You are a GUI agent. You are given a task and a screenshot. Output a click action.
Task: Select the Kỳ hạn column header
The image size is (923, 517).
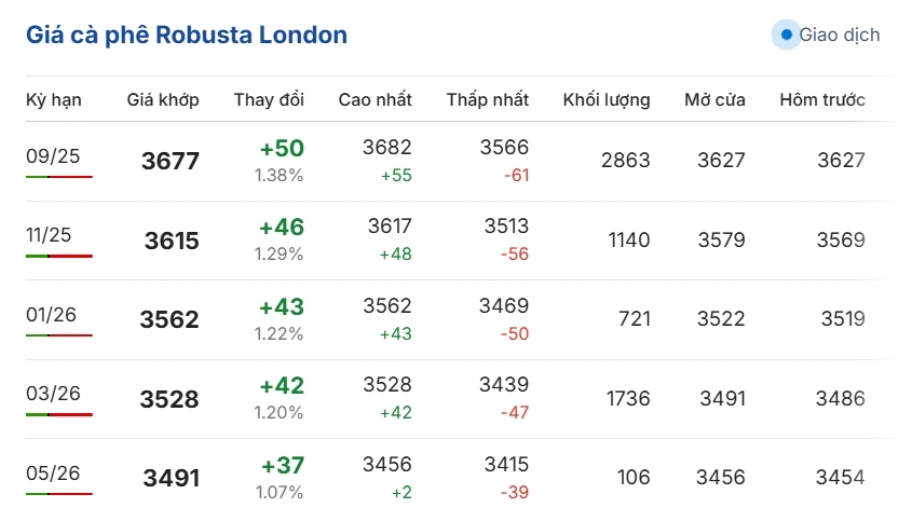(54, 100)
